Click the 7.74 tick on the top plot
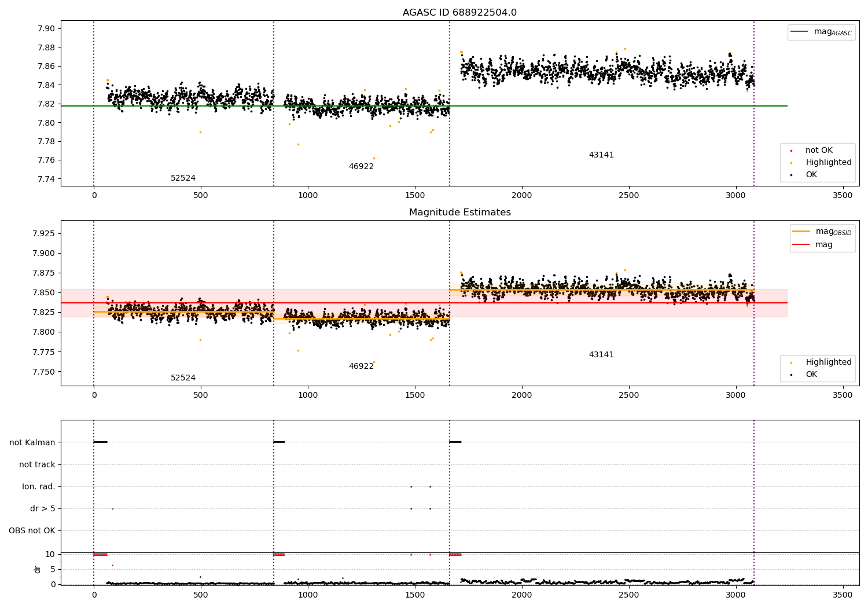 [x=46, y=180]
